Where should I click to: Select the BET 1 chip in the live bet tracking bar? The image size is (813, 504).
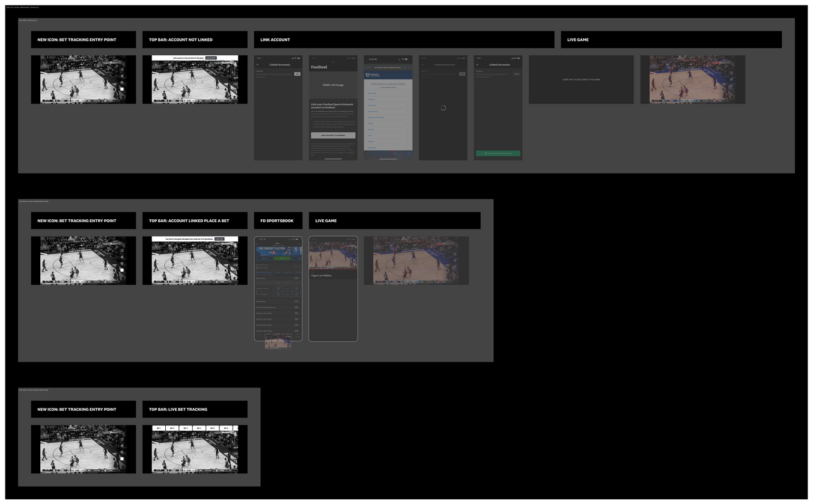pos(159,428)
